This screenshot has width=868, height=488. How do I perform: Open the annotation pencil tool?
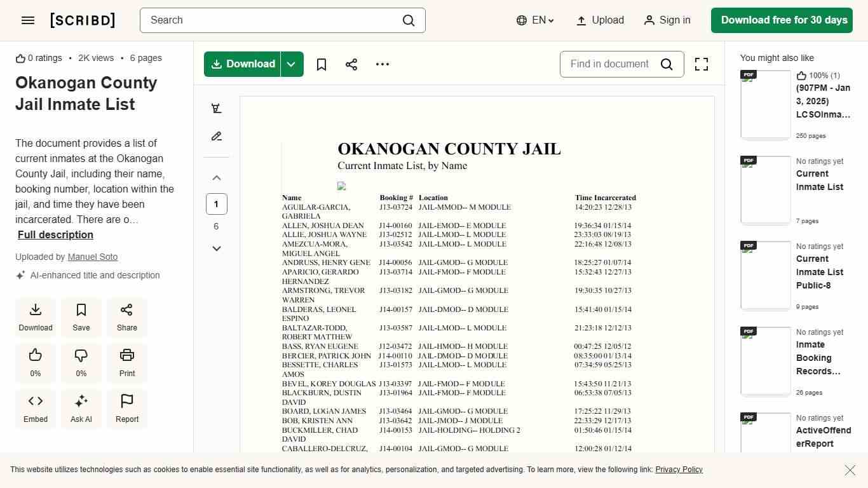point(216,136)
